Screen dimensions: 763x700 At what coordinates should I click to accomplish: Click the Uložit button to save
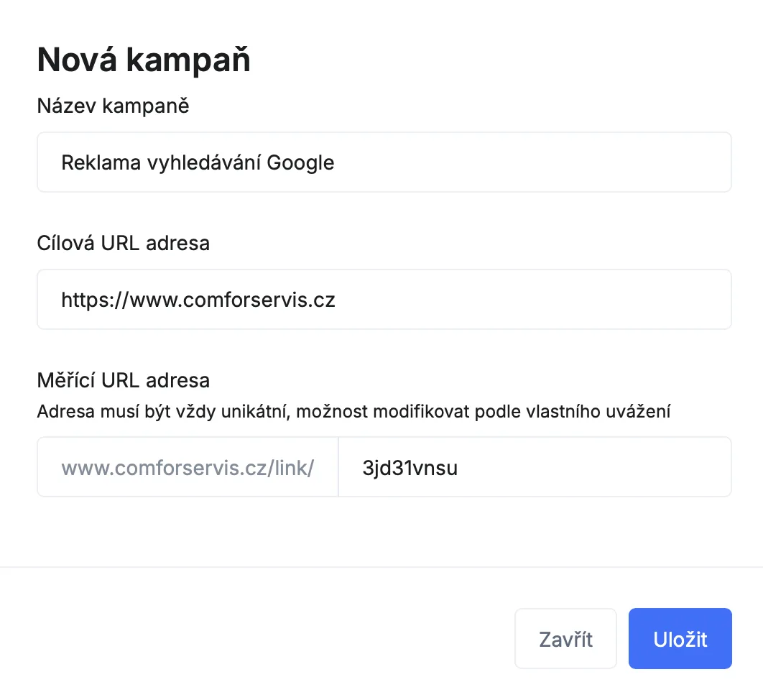(x=680, y=638)
